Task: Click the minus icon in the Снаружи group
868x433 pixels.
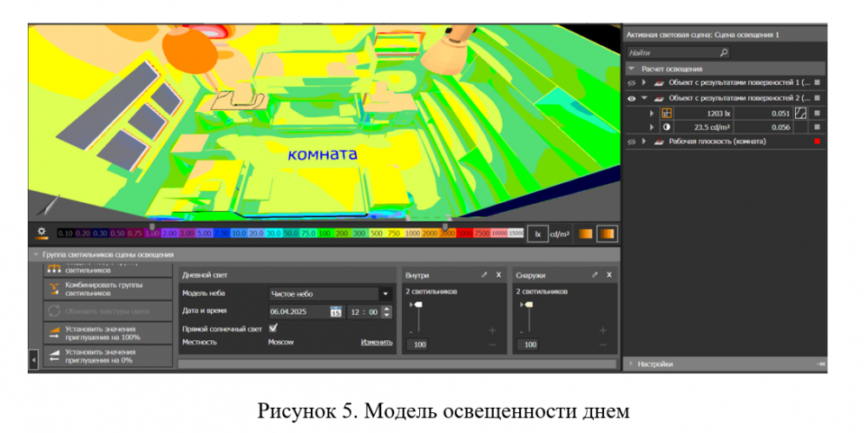Action: [x=603, y=345]
